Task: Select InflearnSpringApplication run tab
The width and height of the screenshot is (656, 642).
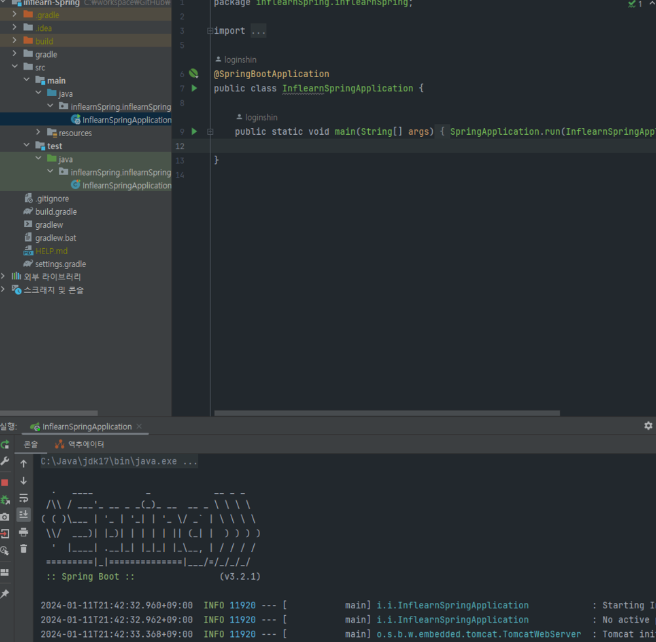Action: pos(87,427)
